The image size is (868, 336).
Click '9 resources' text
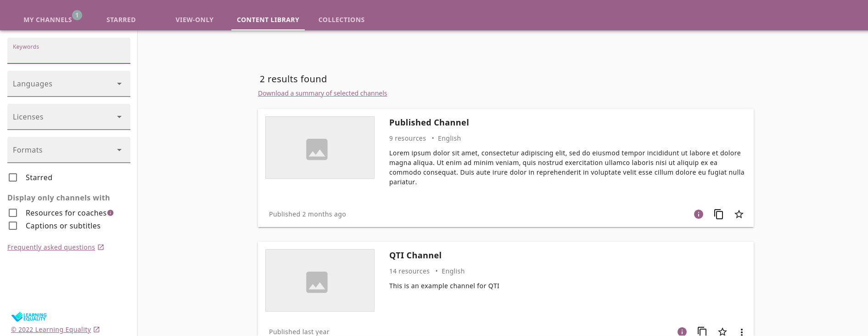pyautogui.click(x=408, y=138)
